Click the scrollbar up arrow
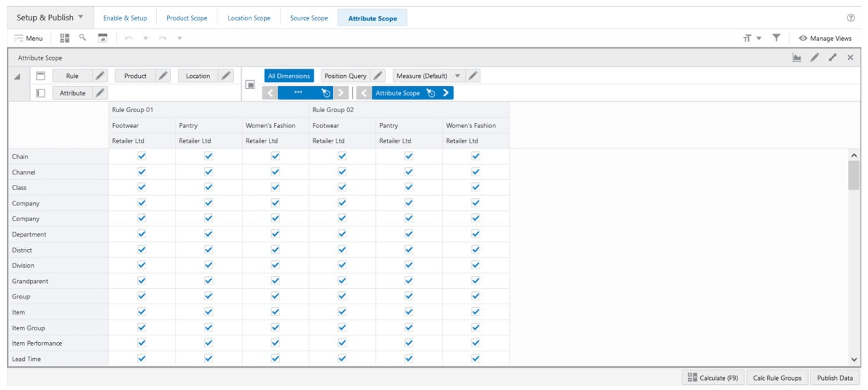Screen dimensions: 868x390 [854, 155]
